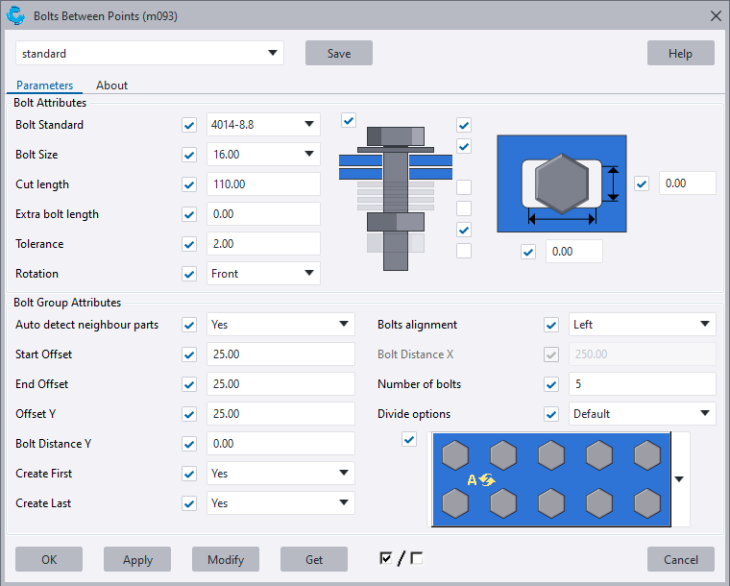Viewport: 730px width, 586px height.
Task: Click the Get button
Action: (314, 559)
